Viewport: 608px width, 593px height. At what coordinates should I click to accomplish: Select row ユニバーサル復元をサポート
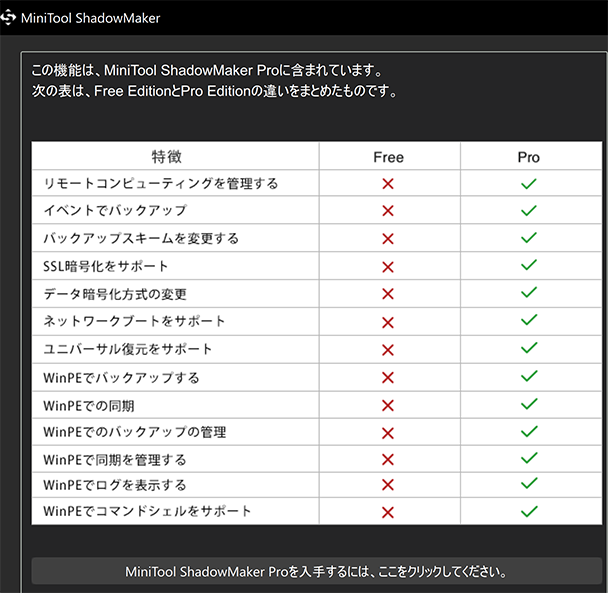coord(316,349)
